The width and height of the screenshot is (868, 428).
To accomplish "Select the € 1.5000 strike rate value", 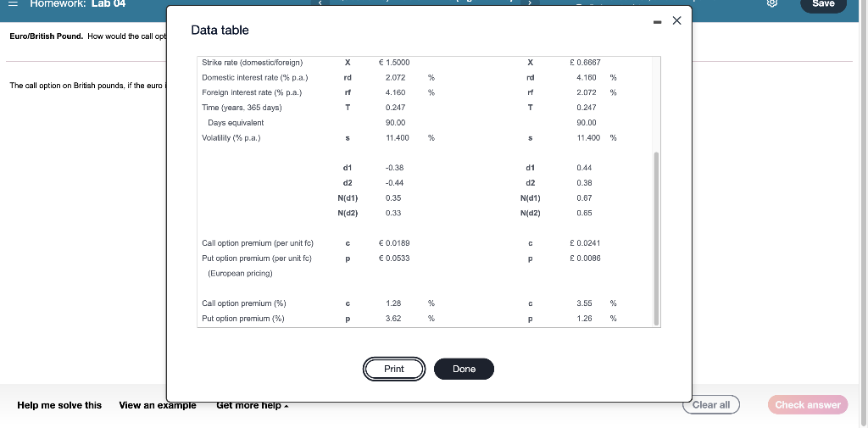I will point(394,63).
